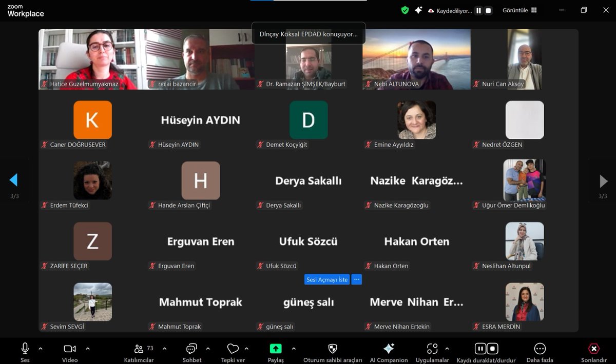The width and height of the screenshot is (616, 364).
Task: Toggle the Video camera icon
Action: point(70,349)
